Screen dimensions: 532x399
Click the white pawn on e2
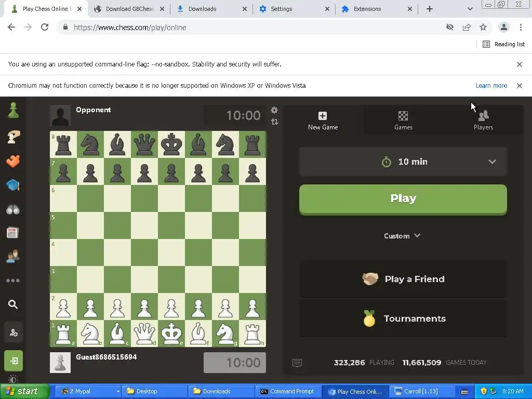(171, 307)
